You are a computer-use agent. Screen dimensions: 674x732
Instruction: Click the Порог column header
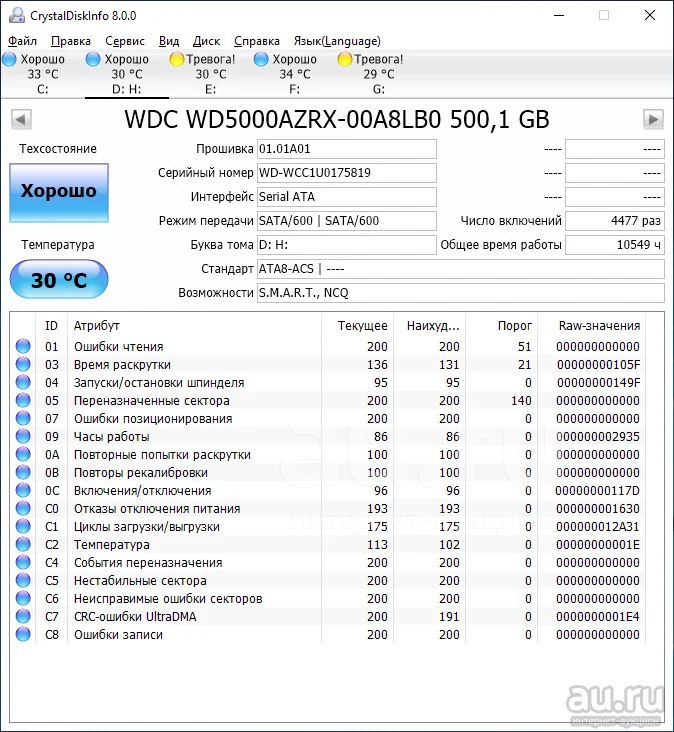pos(501,325)
